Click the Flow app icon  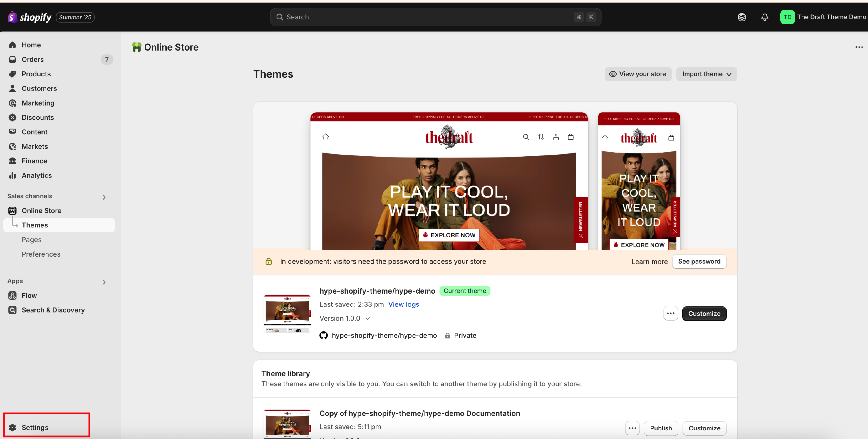coord(12,295)
